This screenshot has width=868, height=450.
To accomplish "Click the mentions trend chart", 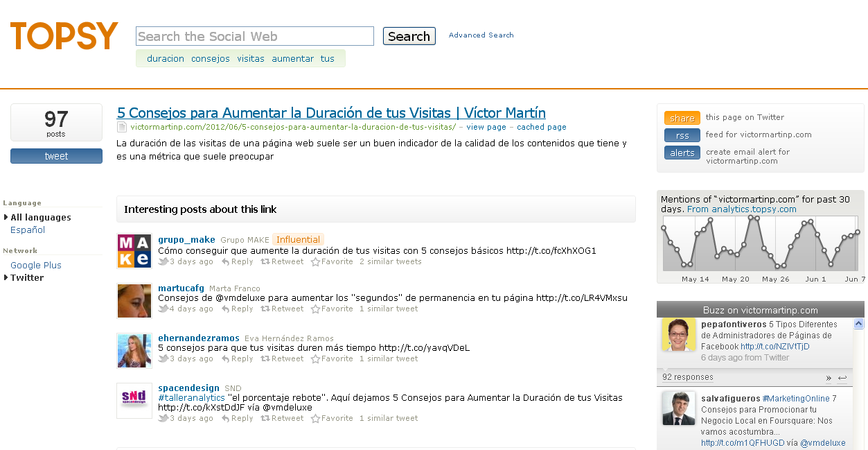I will point(760,243).
